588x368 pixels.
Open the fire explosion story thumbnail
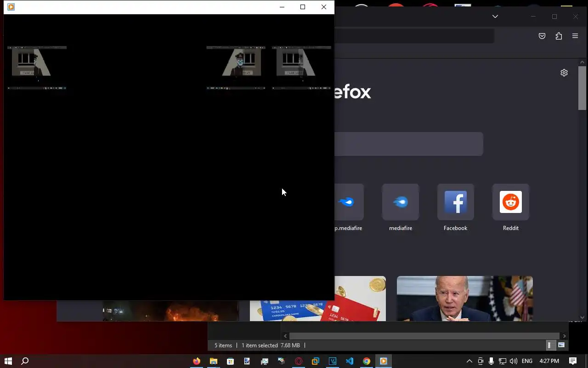coord(170,311)
